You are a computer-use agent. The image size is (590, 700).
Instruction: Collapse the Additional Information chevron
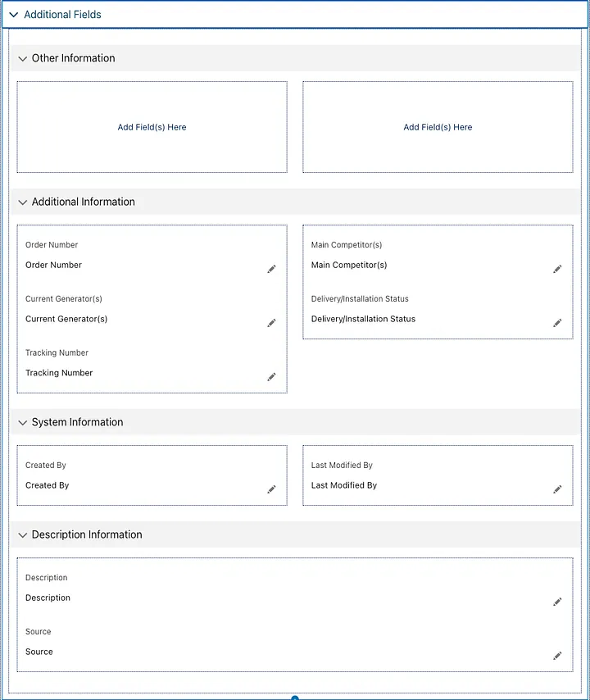point(22,202)
